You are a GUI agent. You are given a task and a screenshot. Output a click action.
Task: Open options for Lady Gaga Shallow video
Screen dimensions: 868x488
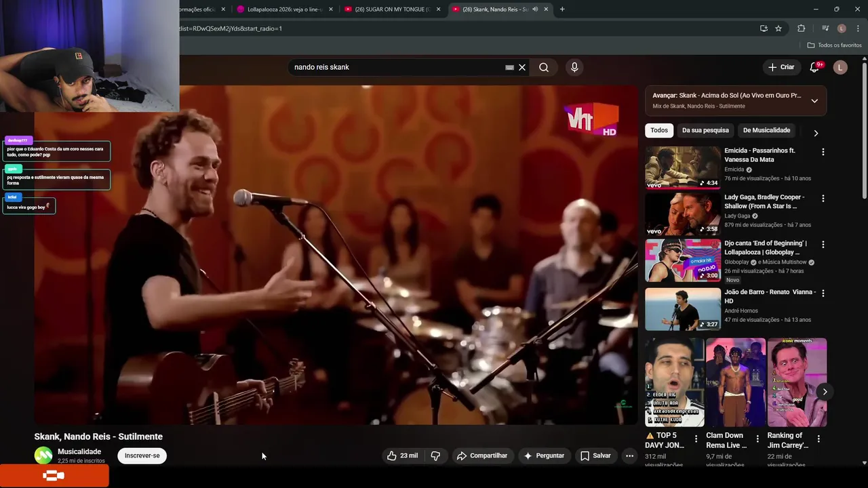click(823, 198)
